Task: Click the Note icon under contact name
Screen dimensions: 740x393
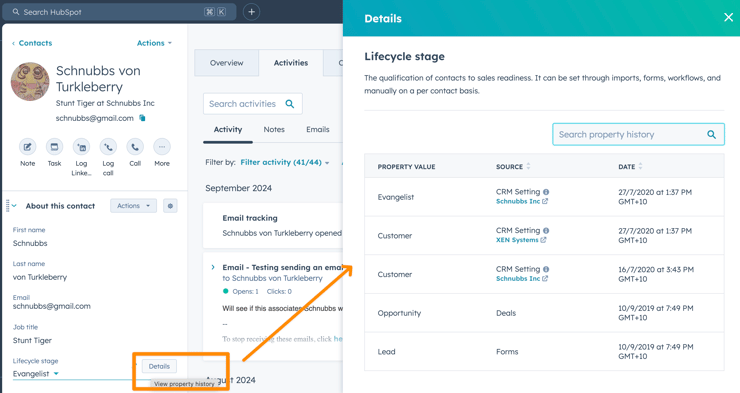Action: point(27,147)
